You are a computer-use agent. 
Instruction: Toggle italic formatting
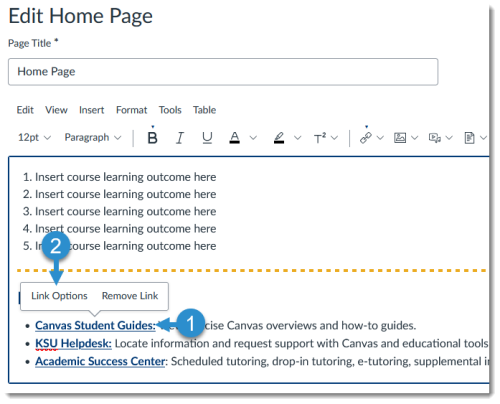click(x=180, y=137)
